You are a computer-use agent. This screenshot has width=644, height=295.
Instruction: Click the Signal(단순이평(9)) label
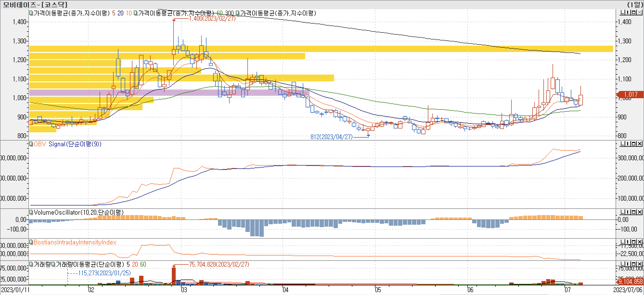(x=75, y=144)
